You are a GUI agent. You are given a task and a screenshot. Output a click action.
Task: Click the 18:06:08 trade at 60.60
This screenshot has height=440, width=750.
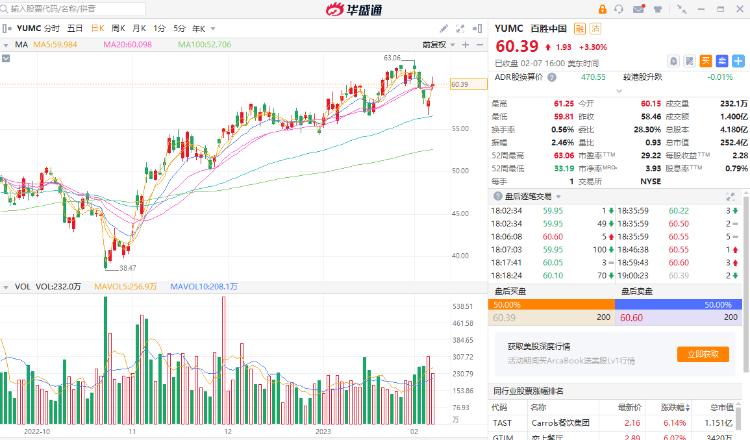(x=552, y=237)
